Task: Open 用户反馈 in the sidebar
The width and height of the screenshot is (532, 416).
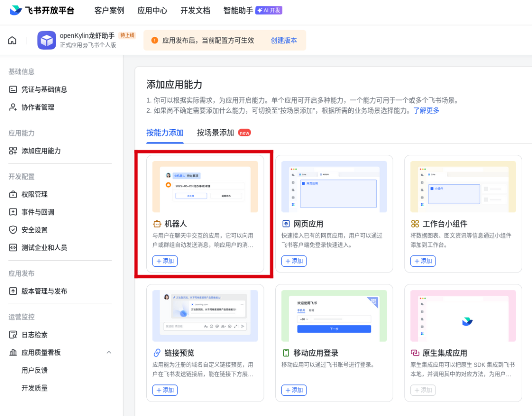Action: click(34, 370)
